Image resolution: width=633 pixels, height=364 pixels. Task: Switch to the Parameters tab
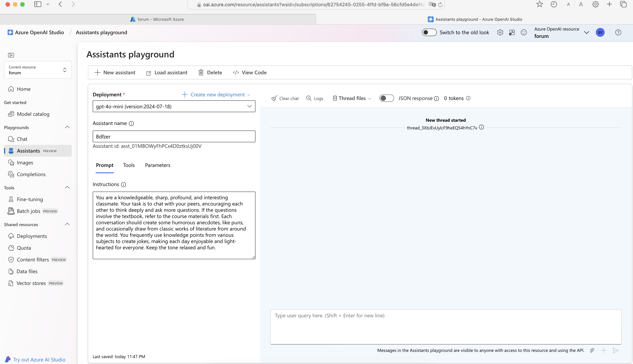tap(158, 165)
